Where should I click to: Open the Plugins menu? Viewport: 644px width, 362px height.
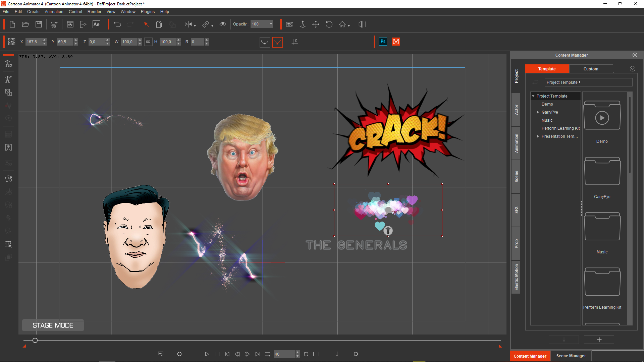[x=148, y=11]
